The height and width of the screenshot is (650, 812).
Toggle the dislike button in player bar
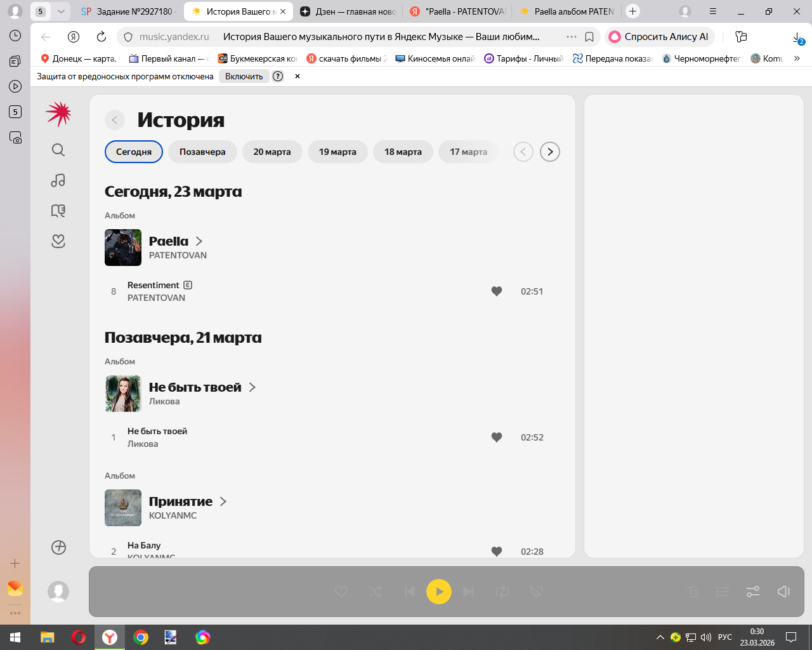pyautogui.click(x=537, y=592)
